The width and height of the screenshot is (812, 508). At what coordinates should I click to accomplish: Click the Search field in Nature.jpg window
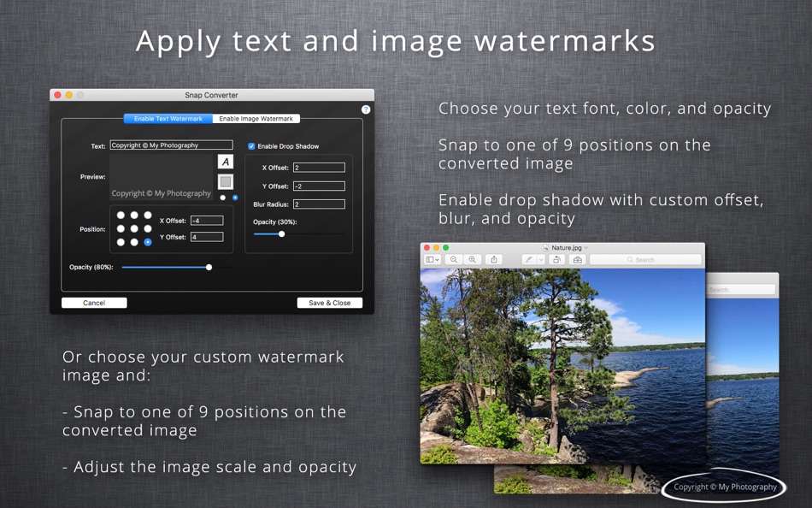646,259
